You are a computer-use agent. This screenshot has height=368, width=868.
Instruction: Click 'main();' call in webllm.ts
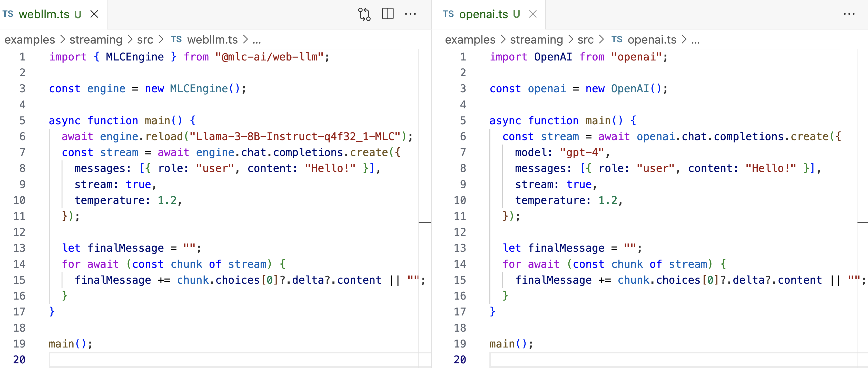click(x=71, y=344)
